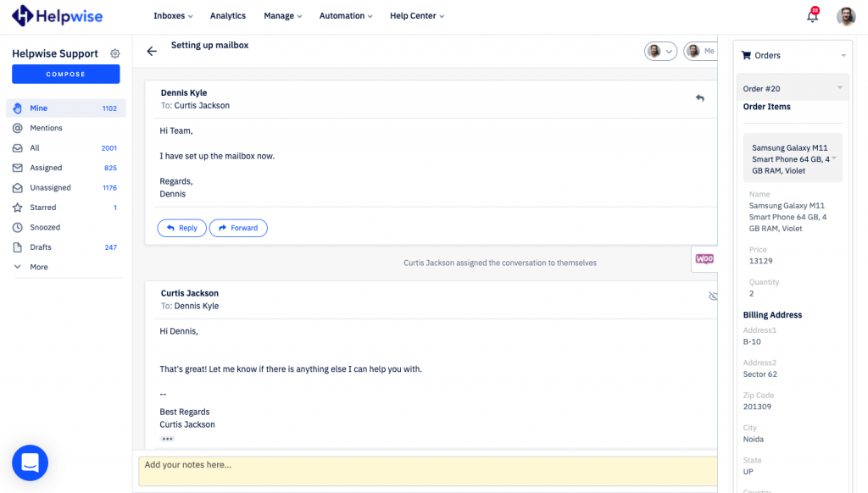Open the WooCommerce integration icon

[704, 259]
